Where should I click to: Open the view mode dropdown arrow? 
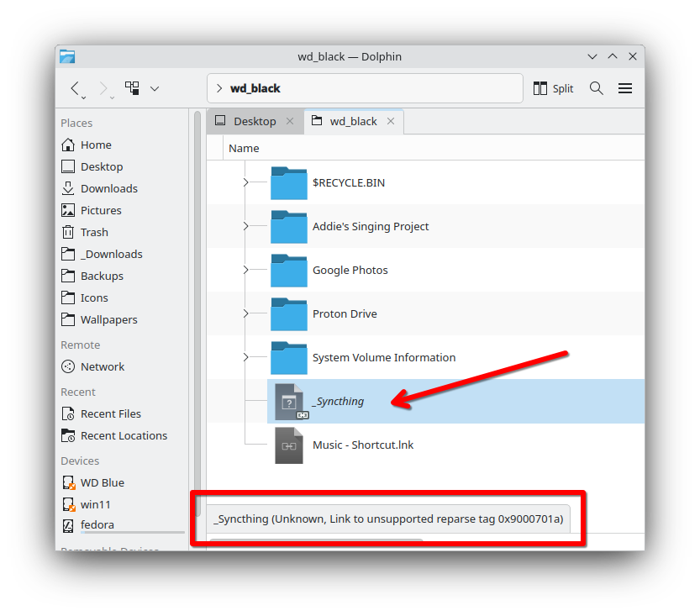pyautogui.click(x=155, y=88)
